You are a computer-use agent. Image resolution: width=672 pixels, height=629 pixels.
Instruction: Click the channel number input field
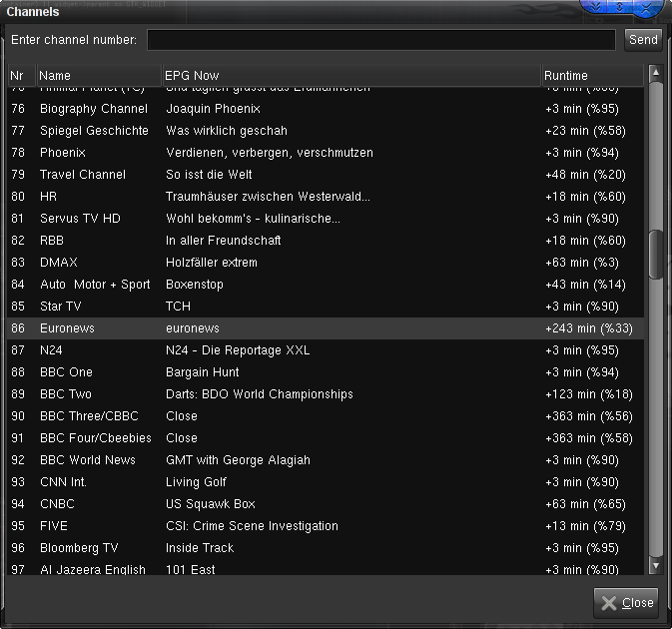pyautogui.click(x=381, y=40)
